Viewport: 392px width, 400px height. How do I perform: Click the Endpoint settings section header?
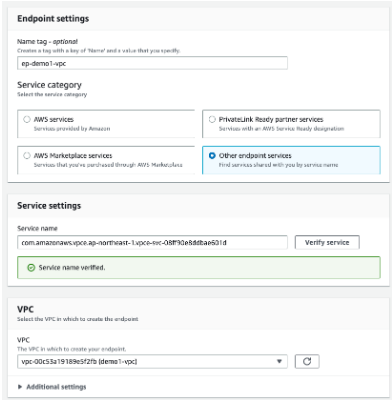pos(53,19)
